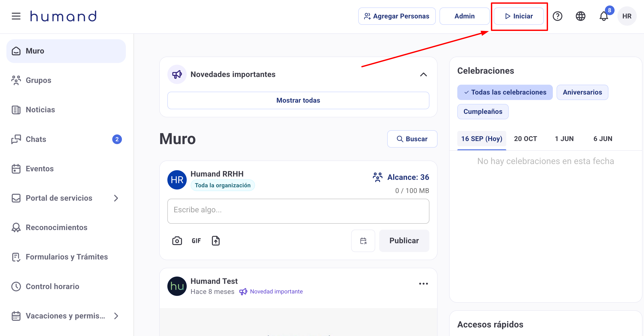Open Grupos in the sidebar
Viewport: 644px width, 336px height.
tap(66, 80)
